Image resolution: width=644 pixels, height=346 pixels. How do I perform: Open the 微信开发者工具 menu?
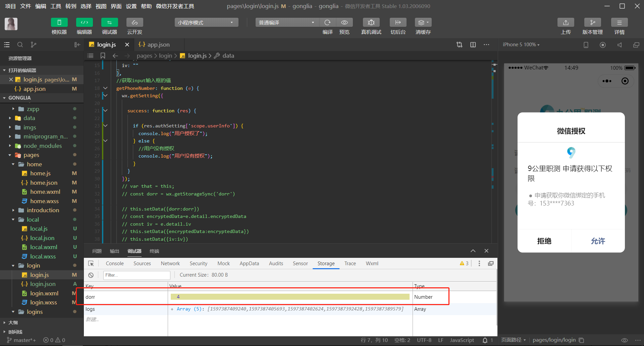[x=175, y=6]
